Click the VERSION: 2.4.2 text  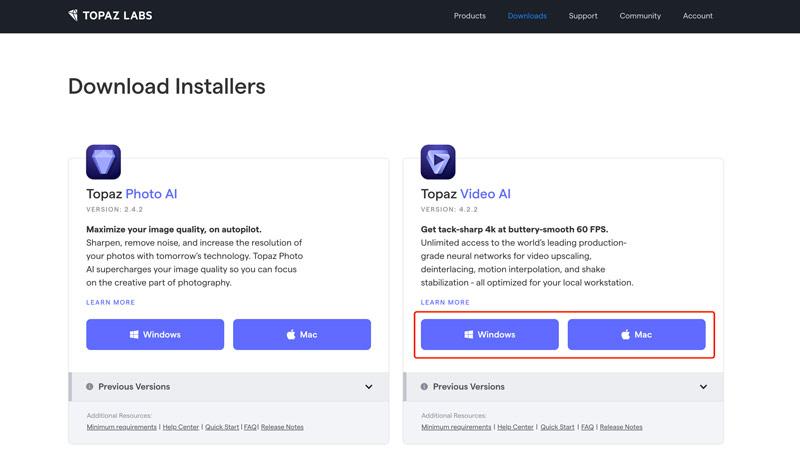(114, 209)
